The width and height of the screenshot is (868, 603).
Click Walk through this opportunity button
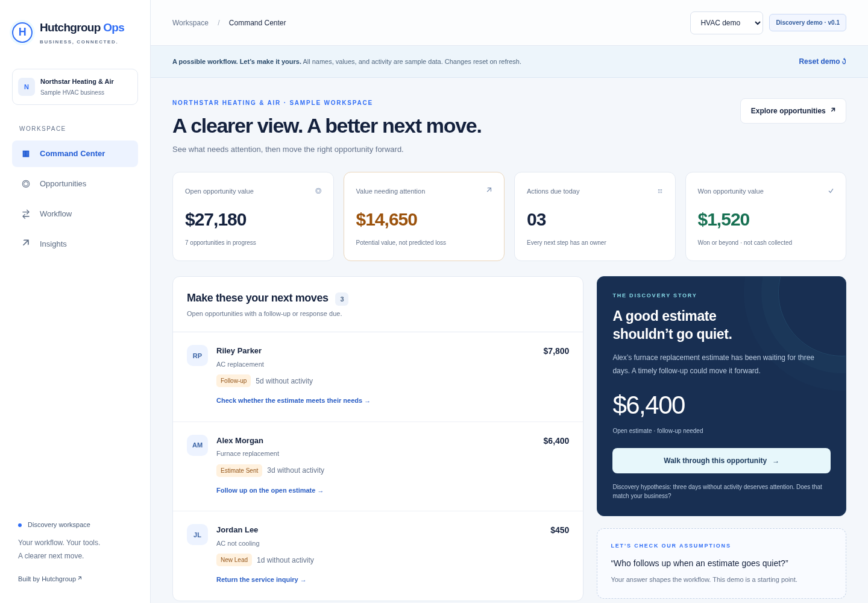tap(722, 461)
